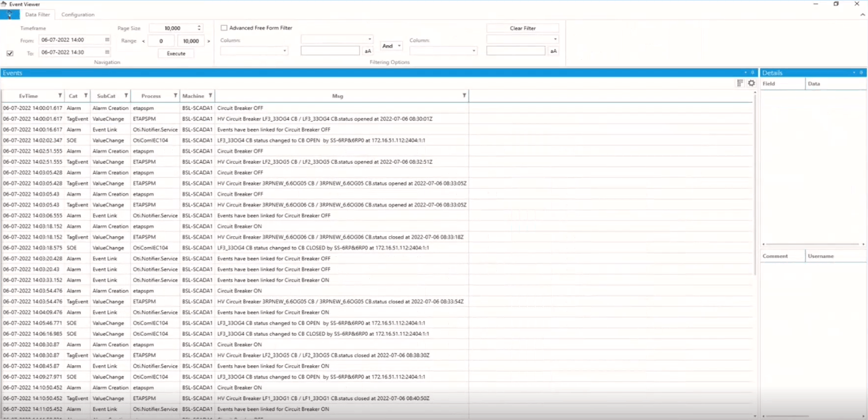The height and width of the screenshot is (420, 868).
Task: Open the SubCat column filter icon
Action: pos(126,96)
